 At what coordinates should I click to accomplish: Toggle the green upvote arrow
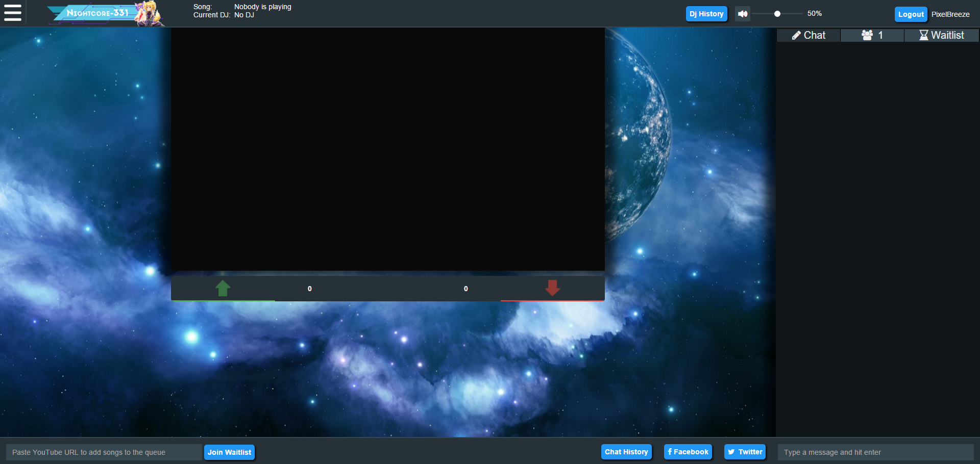click(223, 288)
